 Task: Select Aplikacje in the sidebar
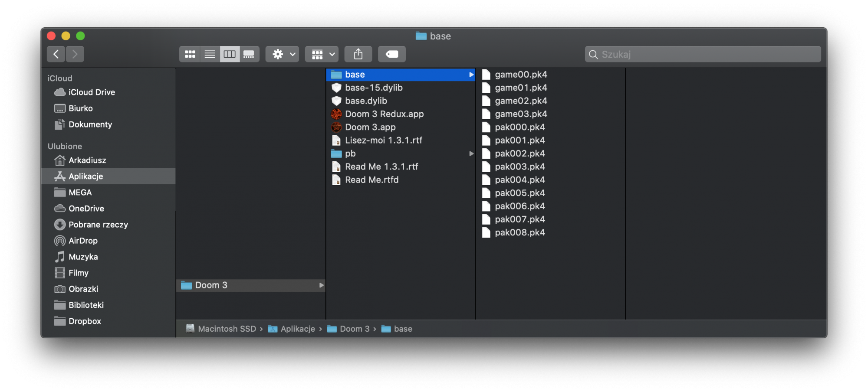[x=108, y=176]
